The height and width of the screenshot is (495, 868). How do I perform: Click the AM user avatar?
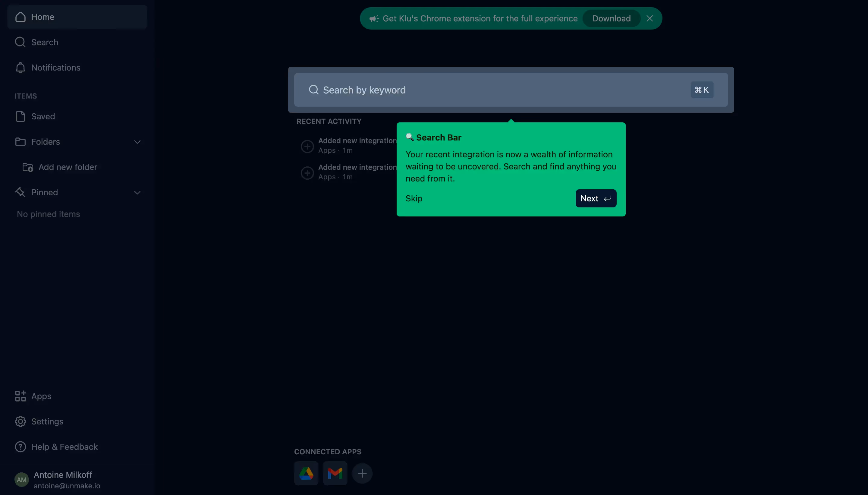coord(21,480)
